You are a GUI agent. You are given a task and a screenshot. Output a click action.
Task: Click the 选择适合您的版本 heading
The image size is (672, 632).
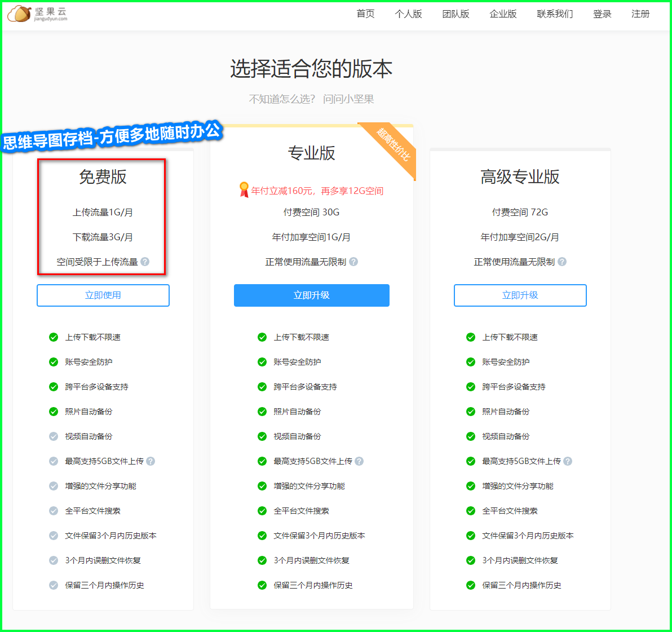(312, 69)
